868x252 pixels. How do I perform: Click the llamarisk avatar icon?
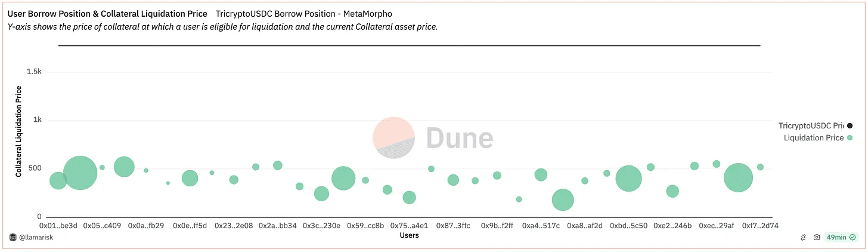[x=13, y=237]
